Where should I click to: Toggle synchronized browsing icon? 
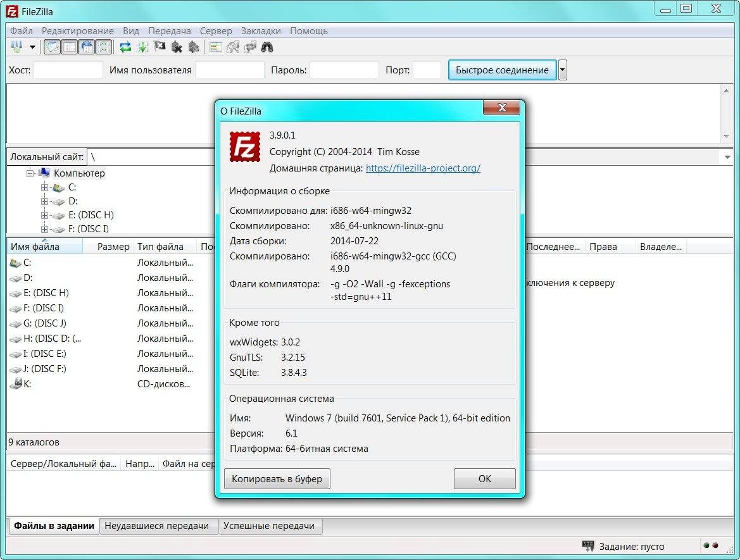(249, 47)
